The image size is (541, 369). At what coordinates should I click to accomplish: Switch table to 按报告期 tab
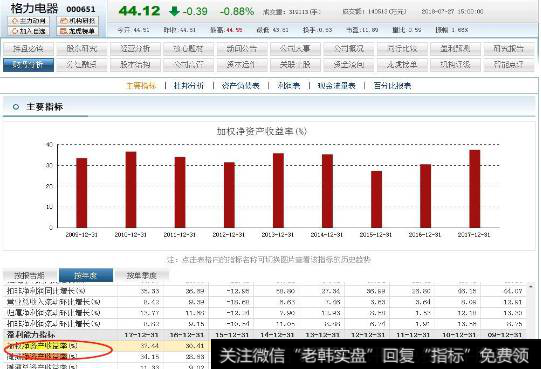pyautogui.click(x=30, y=275)
